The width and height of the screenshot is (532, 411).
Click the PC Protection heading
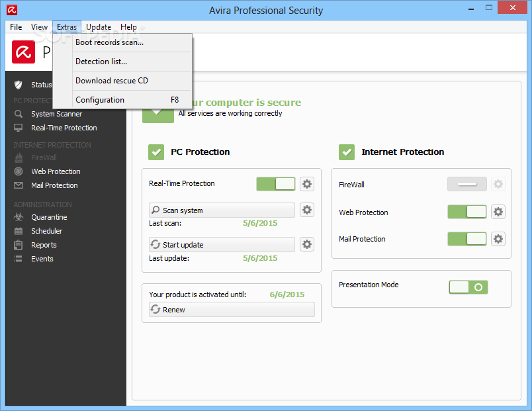pos(200,152)
